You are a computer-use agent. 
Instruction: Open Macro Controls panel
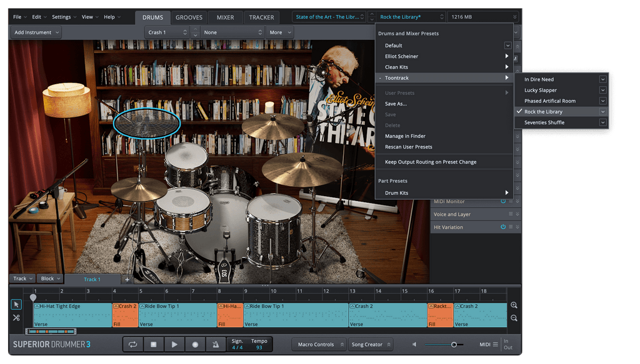tap(319, 345)
